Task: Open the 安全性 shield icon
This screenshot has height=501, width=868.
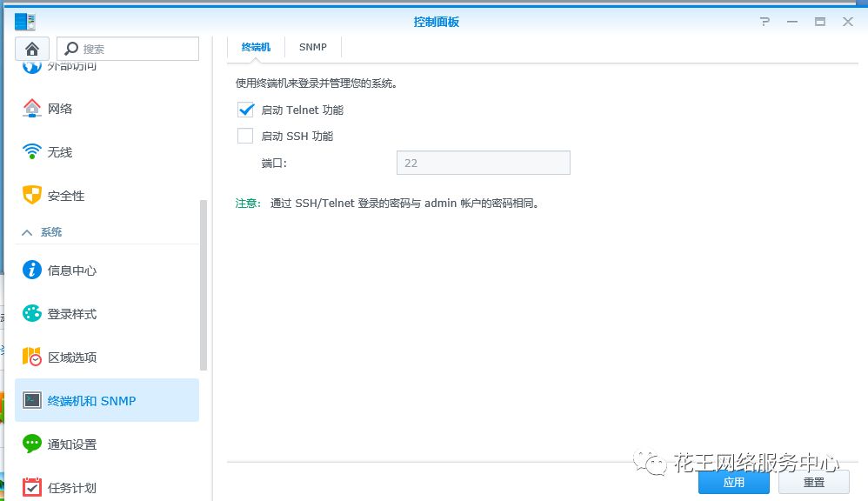Action: click(31, 195)
